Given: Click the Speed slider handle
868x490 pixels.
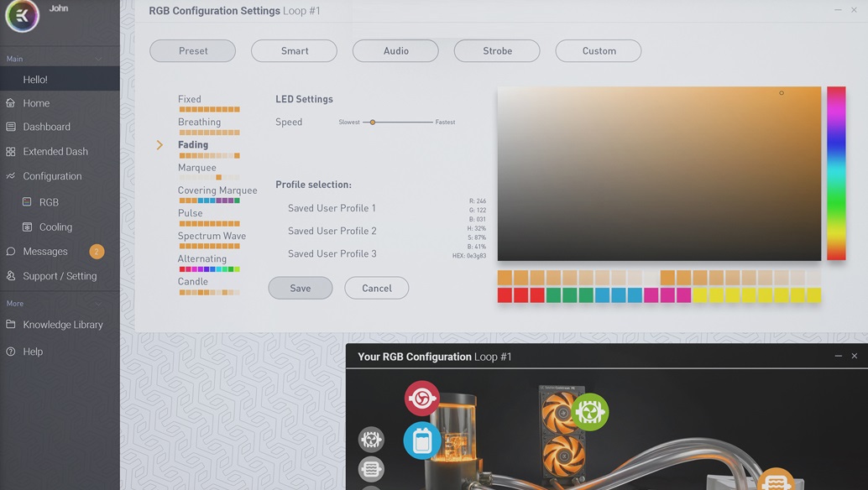Looking at the screenshot, I should (373, 122).
